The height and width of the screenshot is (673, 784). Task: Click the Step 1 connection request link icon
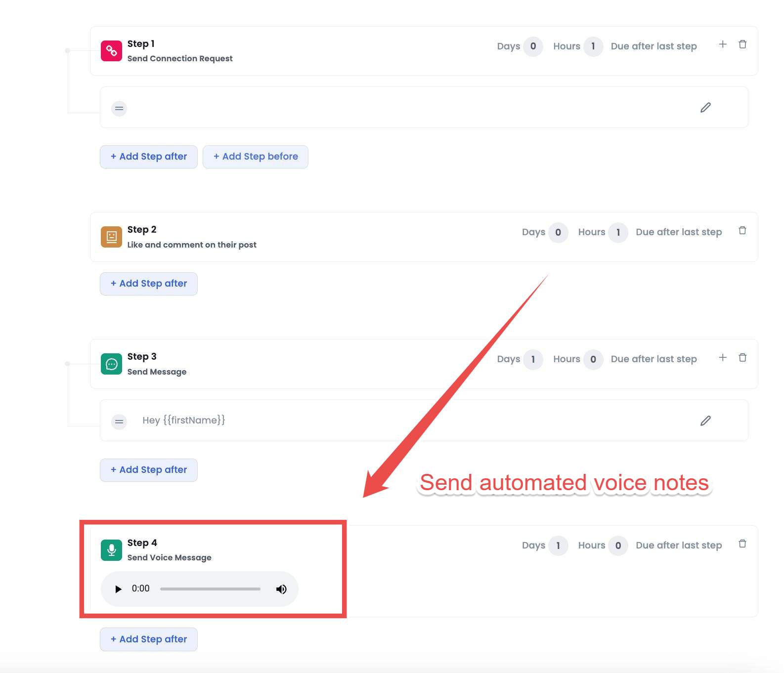point(111,51)
